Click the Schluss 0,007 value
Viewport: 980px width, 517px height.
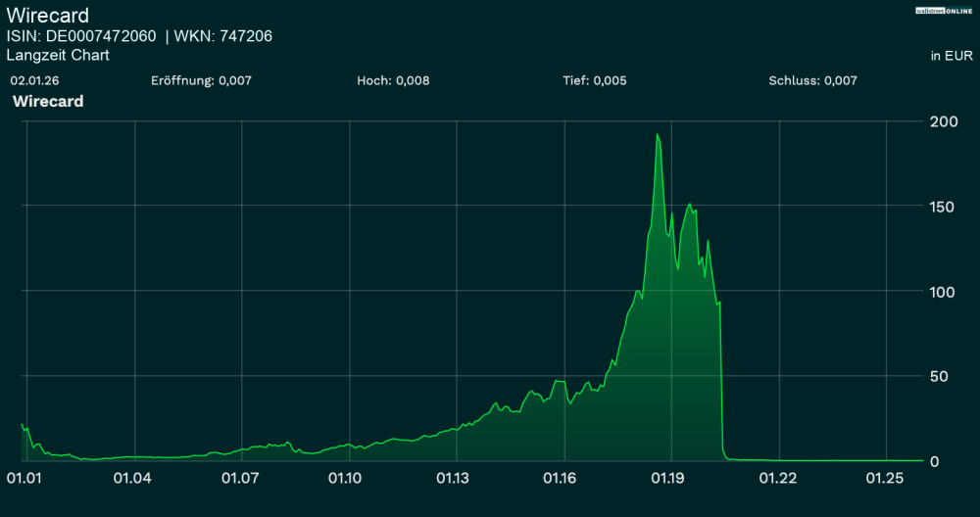click(812, 80)
